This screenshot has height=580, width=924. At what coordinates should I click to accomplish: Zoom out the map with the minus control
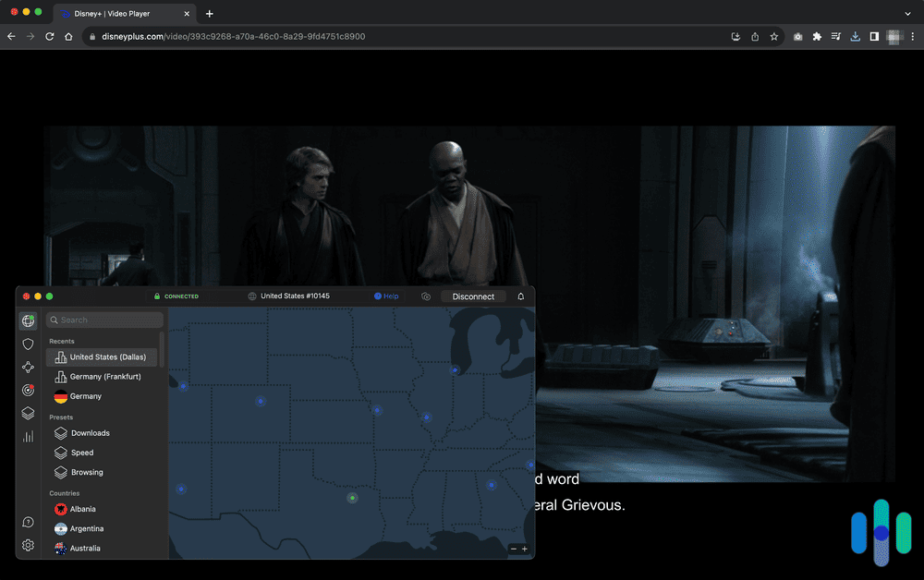[513, 549]
